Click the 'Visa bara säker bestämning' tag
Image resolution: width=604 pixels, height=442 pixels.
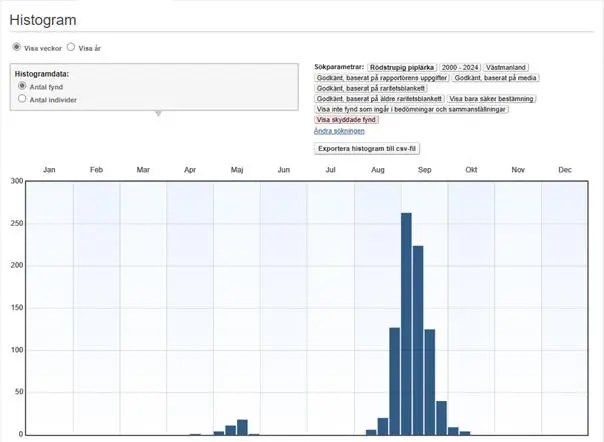tap(491, 99)
